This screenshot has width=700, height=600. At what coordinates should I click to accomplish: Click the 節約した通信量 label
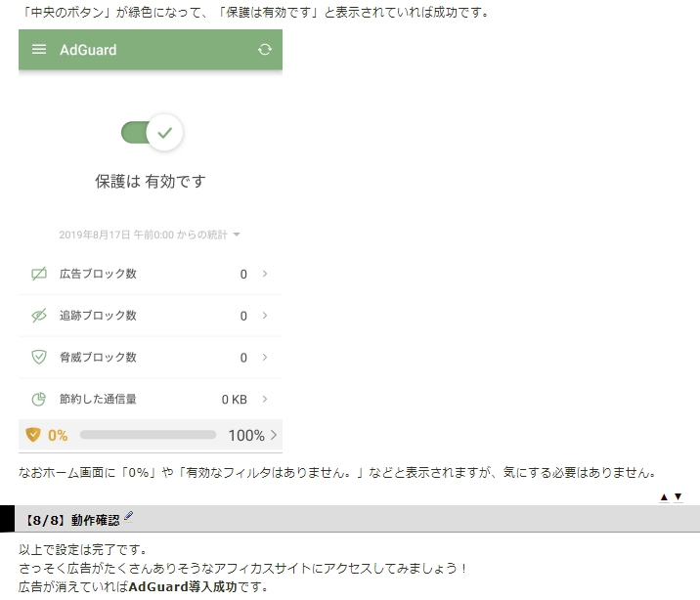click(x=98, y=399)
